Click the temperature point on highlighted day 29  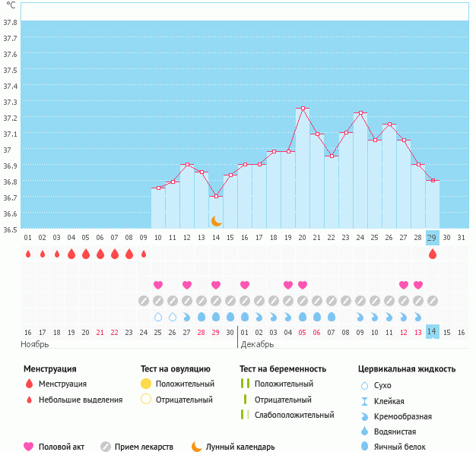coord(433,181)
